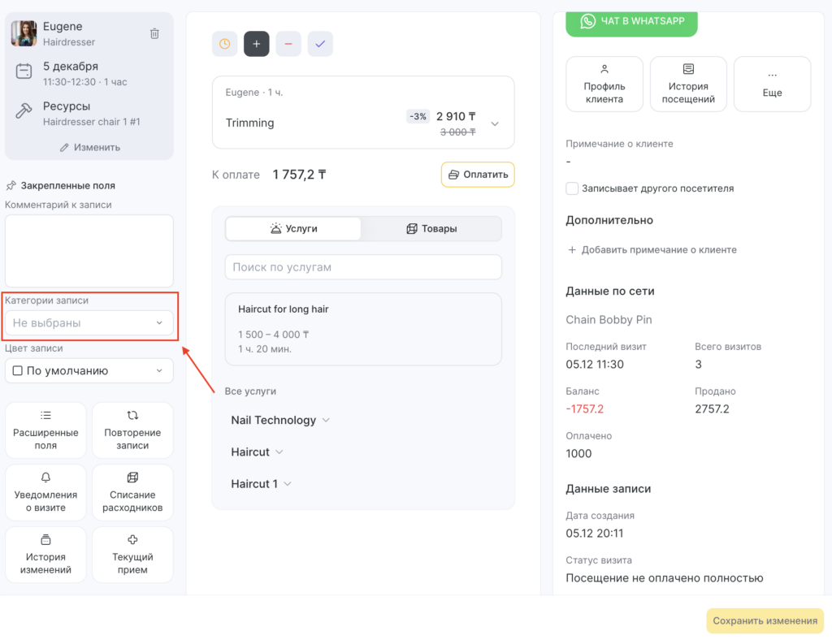Open Списание расходников tile
The image size is (832, 644).
(x=132, y=493)
